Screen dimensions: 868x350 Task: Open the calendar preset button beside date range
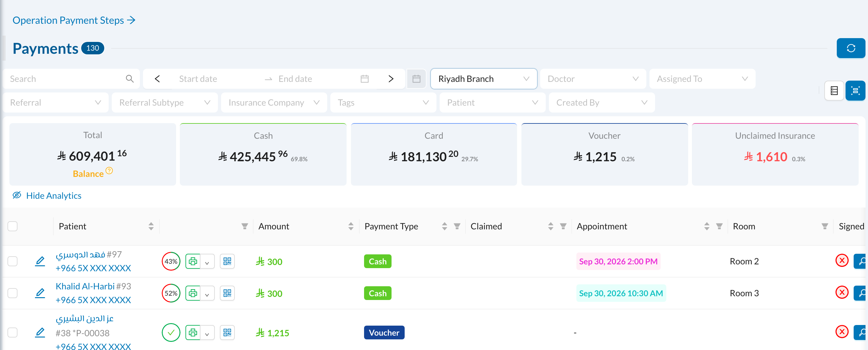click(417, 79)
